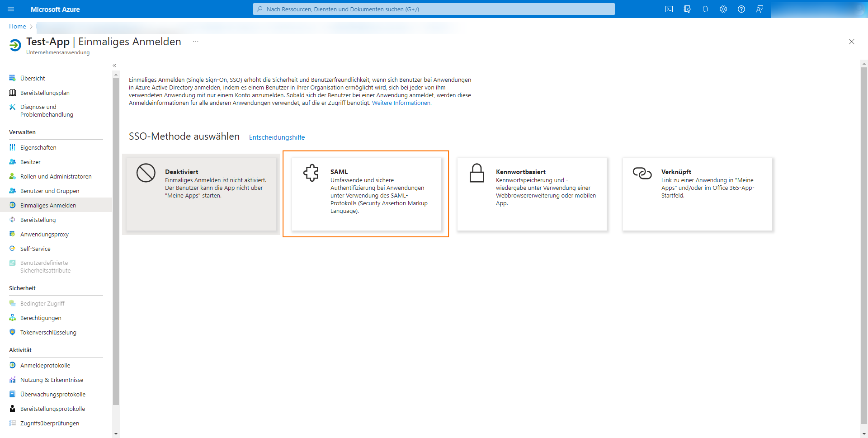Open portal settings gear
Screen dimensions: 868x438
point(723,9)
